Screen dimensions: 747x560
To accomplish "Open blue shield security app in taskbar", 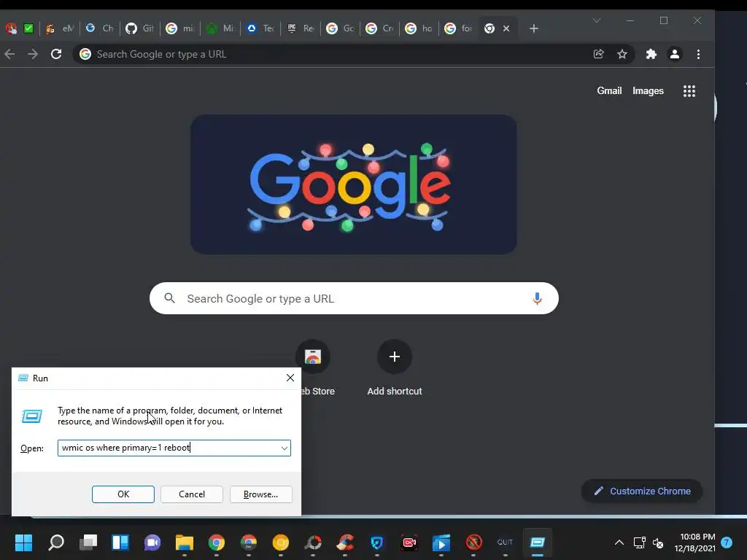I will coord(377,542).
